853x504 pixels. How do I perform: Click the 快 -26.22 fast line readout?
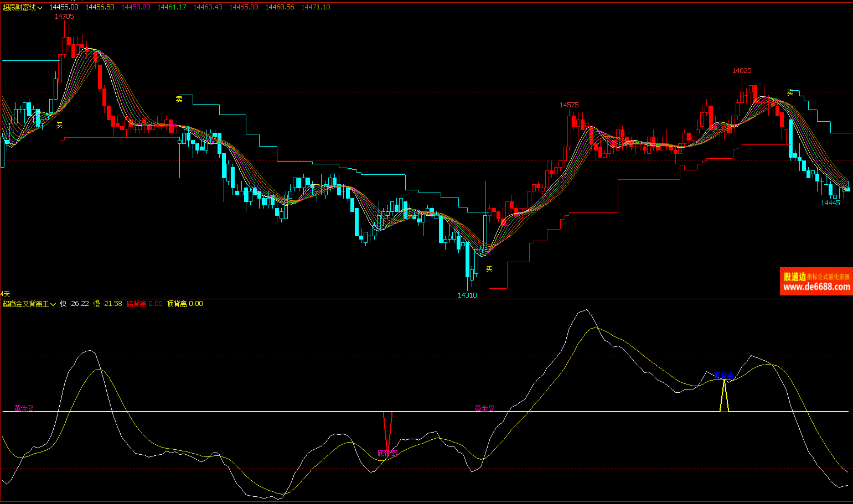pos(74,304)
